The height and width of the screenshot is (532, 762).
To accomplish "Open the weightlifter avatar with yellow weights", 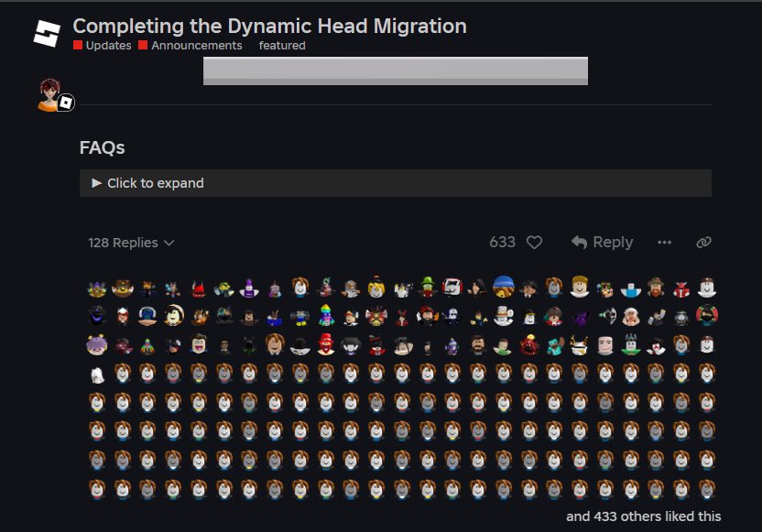I will pyautogui.click(x=299, y=317).
